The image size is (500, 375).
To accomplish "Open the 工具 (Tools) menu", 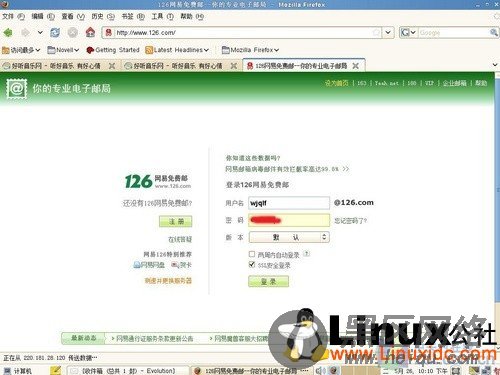I will point(163,16).
